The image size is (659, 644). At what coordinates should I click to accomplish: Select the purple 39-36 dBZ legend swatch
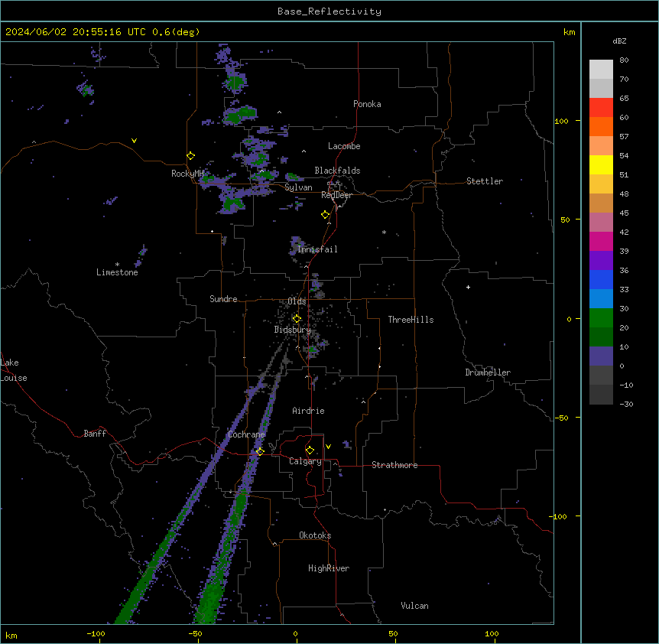point(601,261)
